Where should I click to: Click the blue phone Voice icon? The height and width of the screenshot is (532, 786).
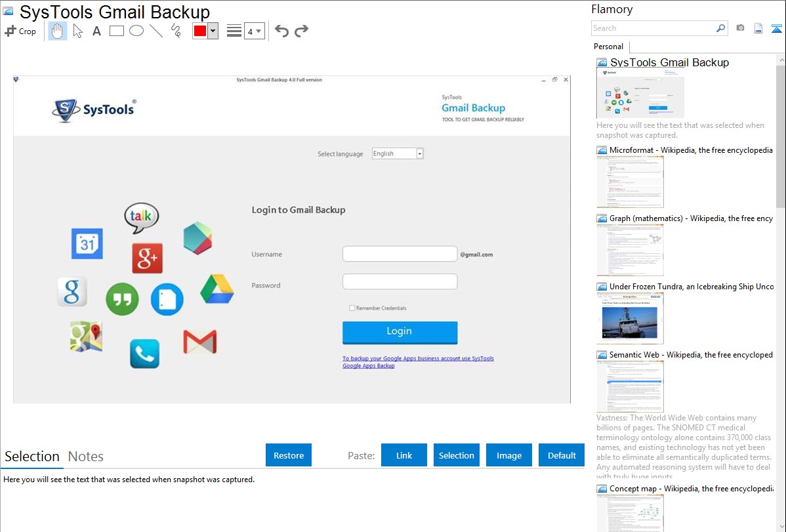tap(145, 354)
